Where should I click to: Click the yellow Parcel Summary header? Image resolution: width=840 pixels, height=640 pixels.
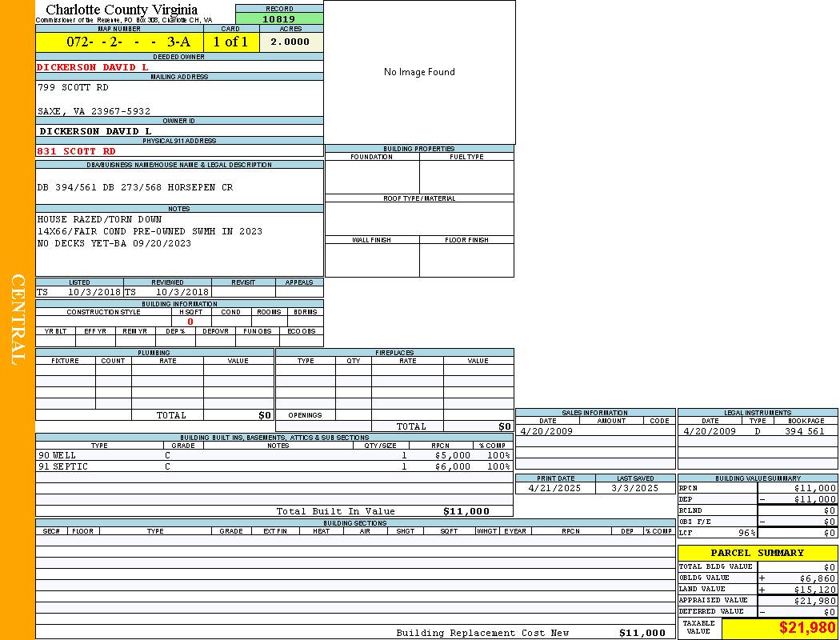757,553
